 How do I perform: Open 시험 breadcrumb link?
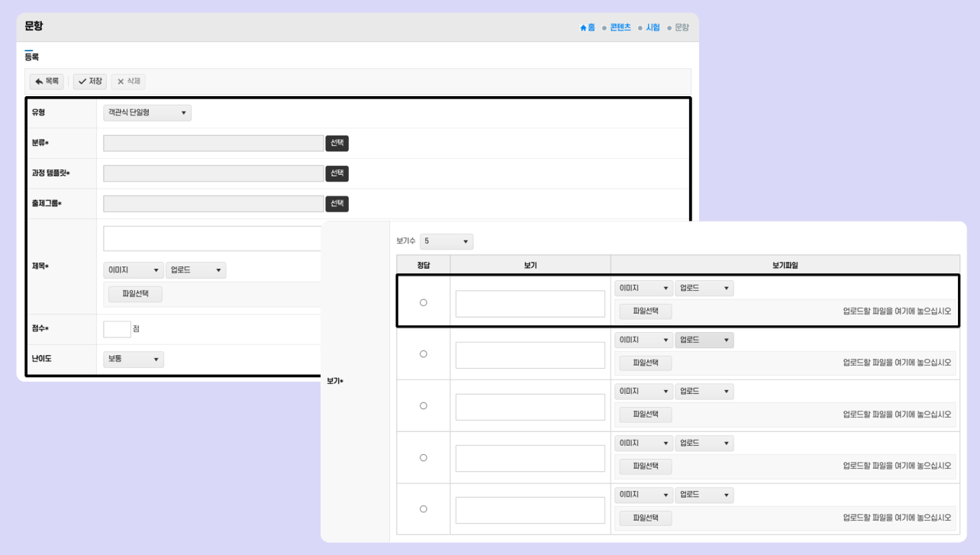click(x=653, y=27)
